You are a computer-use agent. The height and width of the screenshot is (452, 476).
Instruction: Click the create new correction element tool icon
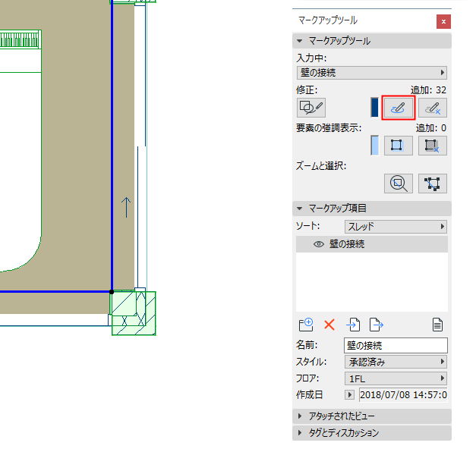tap(311, 108)
